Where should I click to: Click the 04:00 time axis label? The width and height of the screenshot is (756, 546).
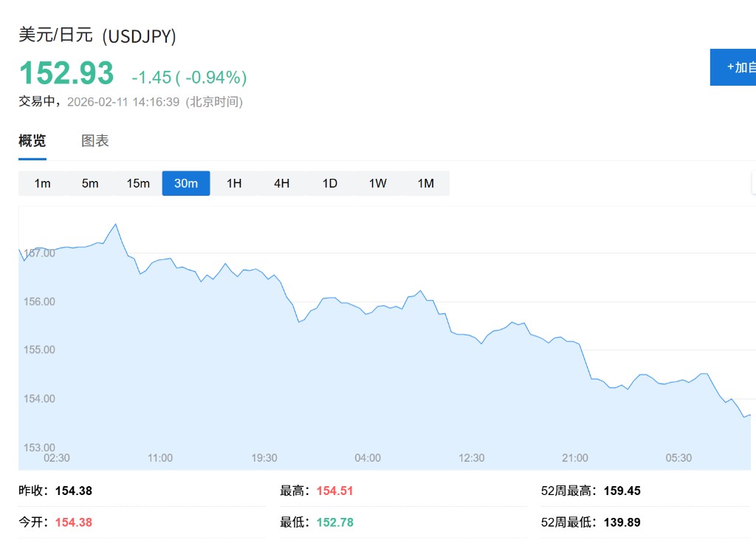(x=368, y=458)
